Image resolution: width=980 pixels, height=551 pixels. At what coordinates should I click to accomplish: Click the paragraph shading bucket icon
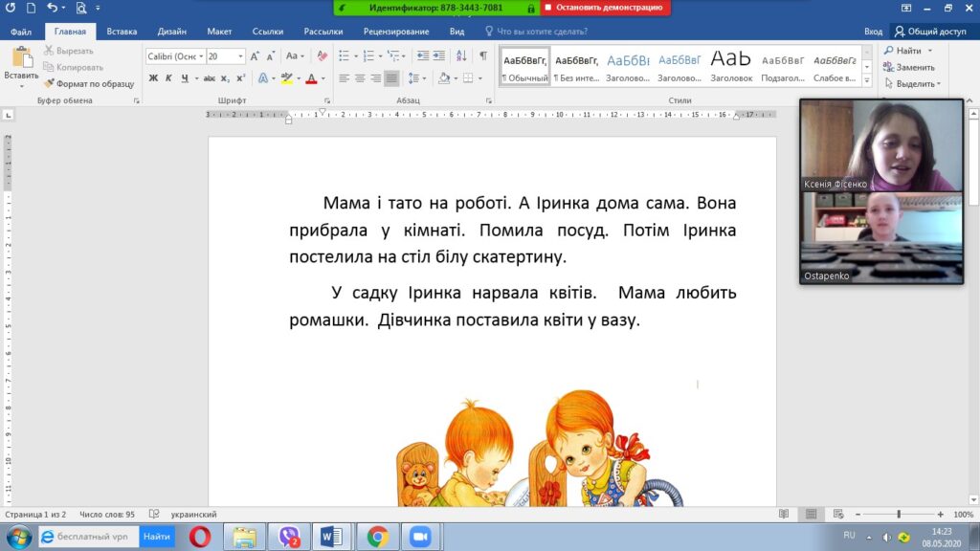coord(444,78)
